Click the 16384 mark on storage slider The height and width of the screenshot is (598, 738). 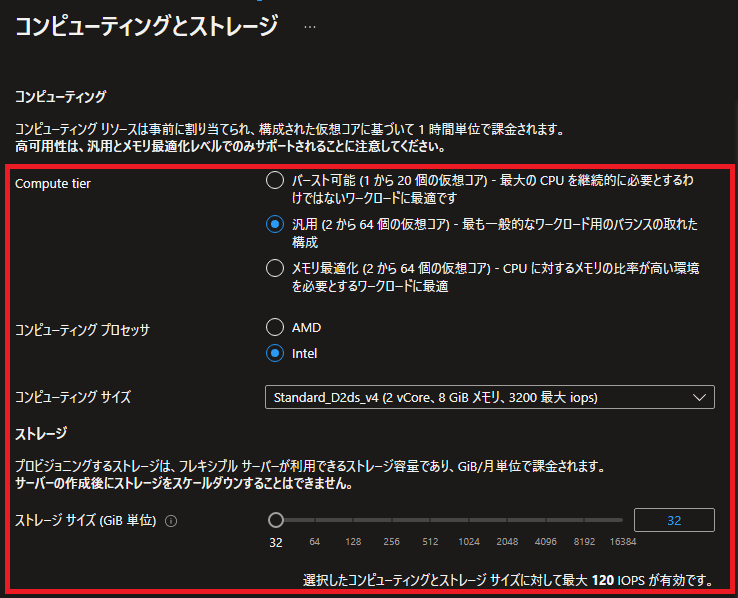(x=623, y=542)
